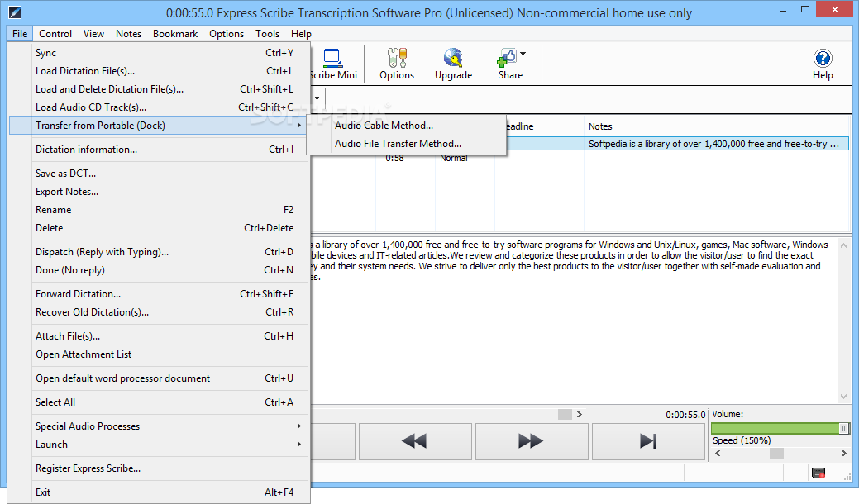The image size is (859, 504).
Task: Expand the Share dropdown arrow
Action: tap(523, 54)
